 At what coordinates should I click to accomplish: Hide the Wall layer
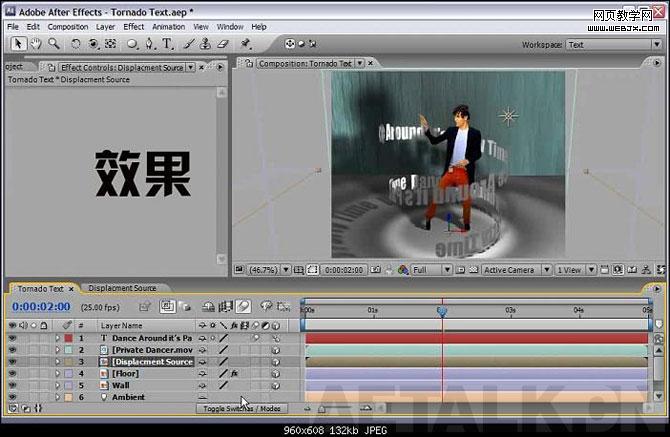(x=12, y=385)
